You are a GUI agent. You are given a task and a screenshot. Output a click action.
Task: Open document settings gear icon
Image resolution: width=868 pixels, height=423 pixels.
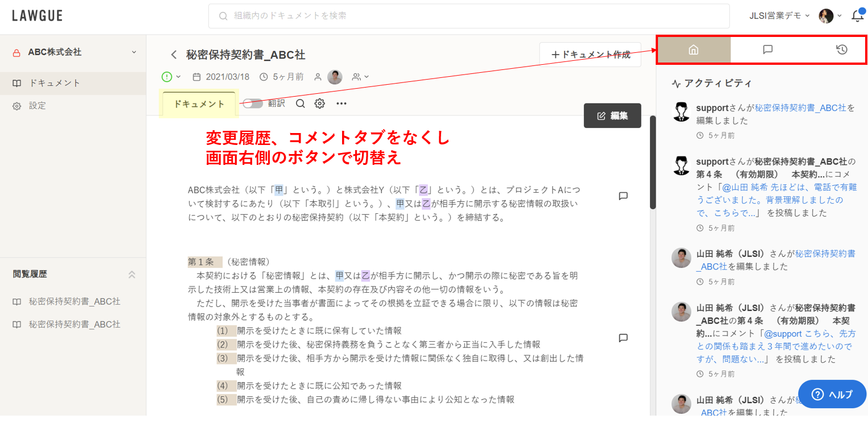(x=320, y=103)
